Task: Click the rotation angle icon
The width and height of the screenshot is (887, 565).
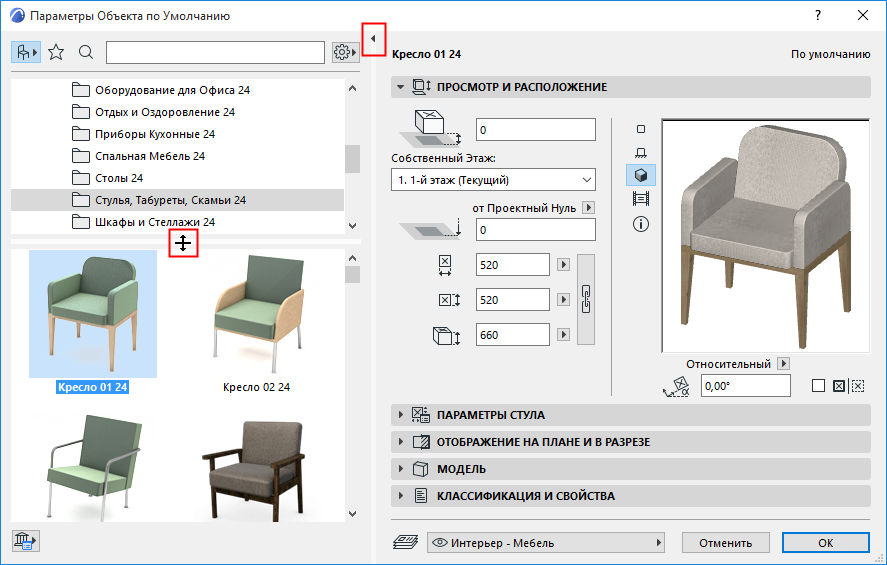Action: coord(677,386)
